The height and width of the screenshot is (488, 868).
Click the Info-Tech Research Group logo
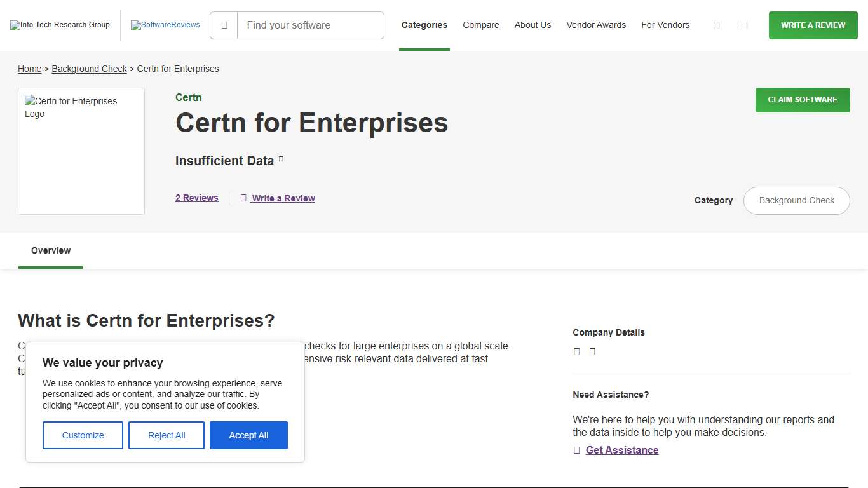(60, 25)
